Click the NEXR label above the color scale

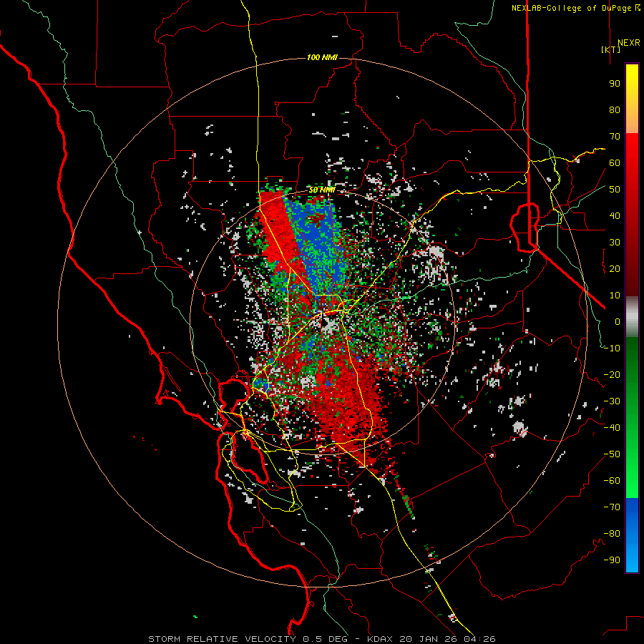[x=628, y=43]
